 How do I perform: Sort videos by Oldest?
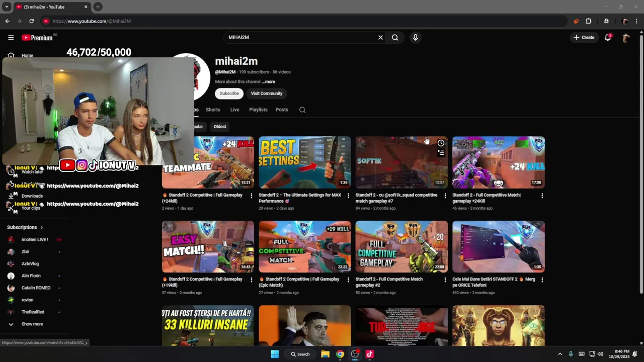(x=220, y=127)
